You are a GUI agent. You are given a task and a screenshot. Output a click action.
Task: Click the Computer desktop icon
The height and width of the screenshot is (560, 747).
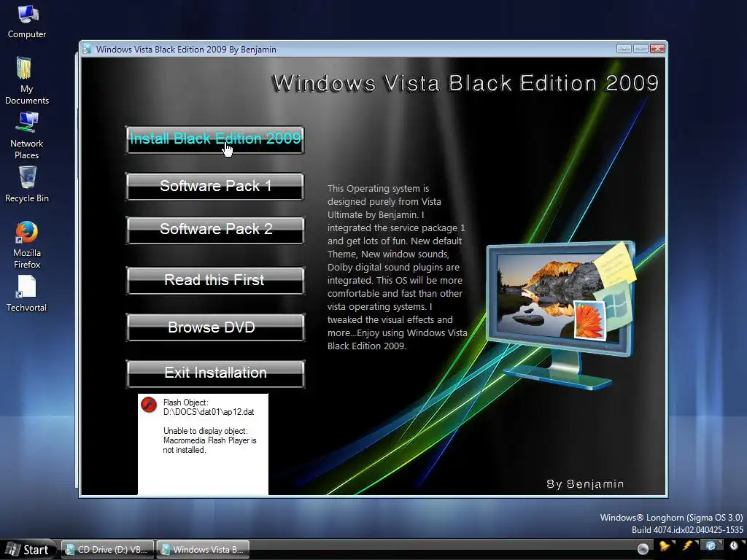click(x=27, y=21)
